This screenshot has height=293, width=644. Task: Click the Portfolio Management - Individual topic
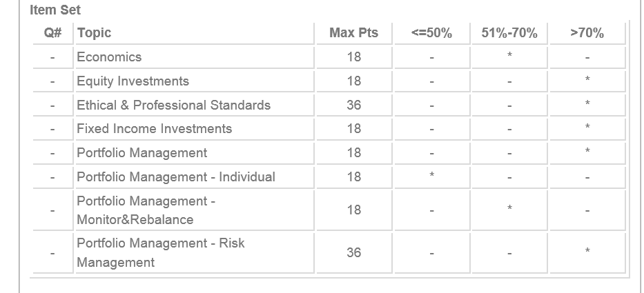[x=175, y=177]
